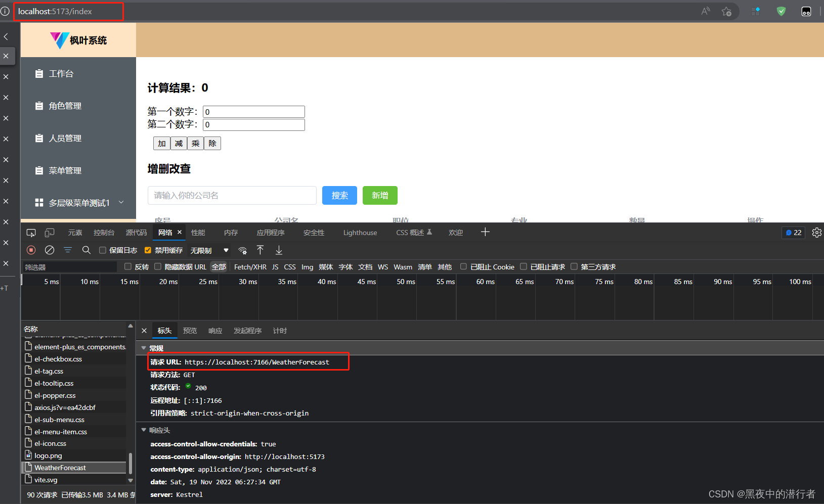824x504 pixels.
Task: Click the 乘 button
Action: (x=195, y=144)
